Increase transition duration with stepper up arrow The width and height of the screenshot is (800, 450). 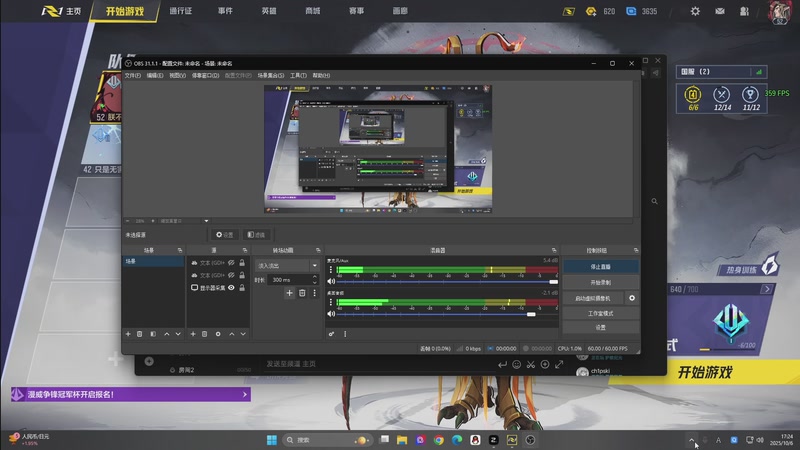314,277
